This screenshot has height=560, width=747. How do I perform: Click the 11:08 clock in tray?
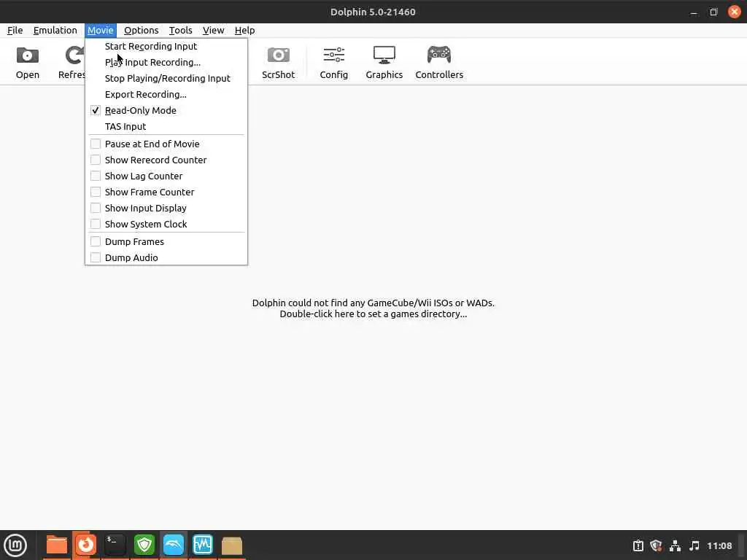point(719,545)
